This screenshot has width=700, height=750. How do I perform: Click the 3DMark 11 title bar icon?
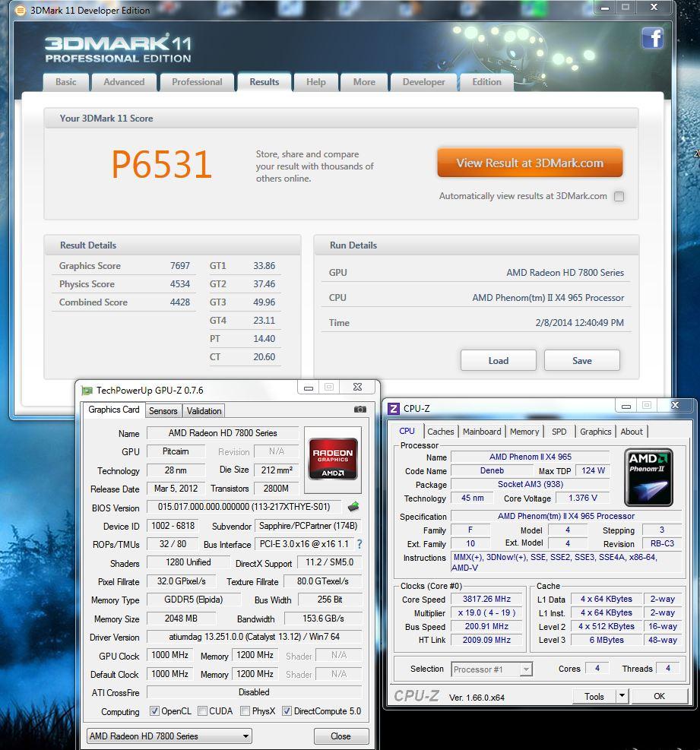pos(21,10)
